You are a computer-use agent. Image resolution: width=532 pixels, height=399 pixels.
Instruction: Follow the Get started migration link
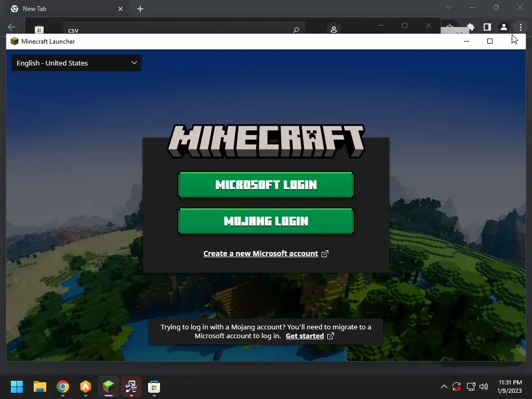click(x=304, y=336)
